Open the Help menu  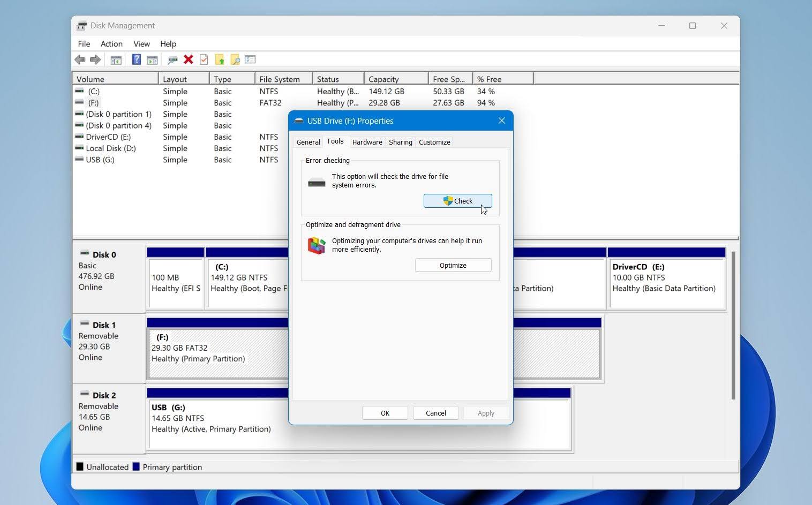click(x=168, y=44)
